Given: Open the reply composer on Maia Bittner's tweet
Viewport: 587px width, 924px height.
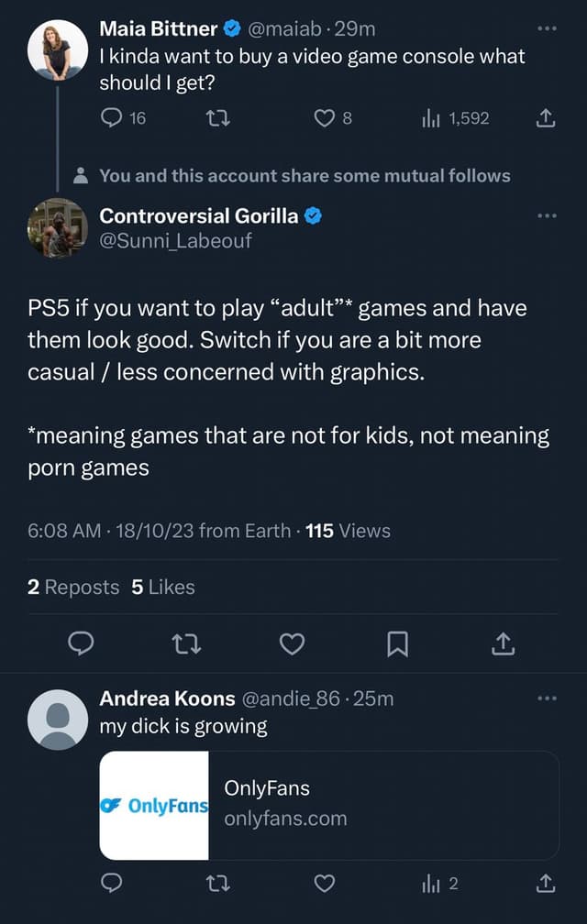Looking at the screenshot, I should coord(111,118).
